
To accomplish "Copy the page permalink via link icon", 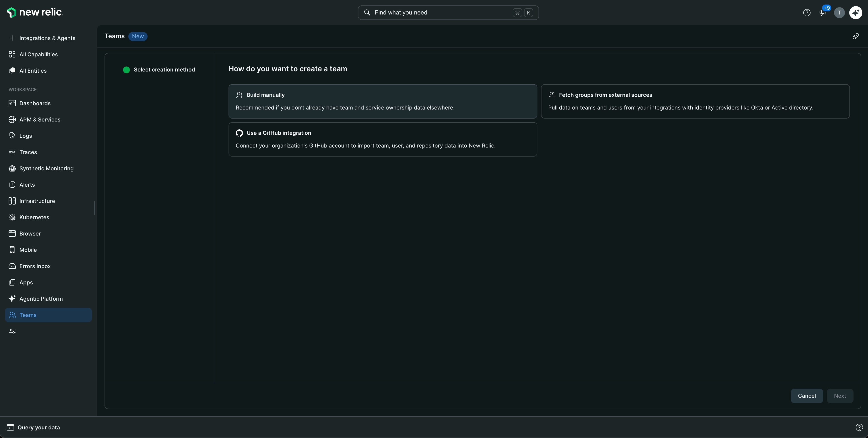I will 856,36.
